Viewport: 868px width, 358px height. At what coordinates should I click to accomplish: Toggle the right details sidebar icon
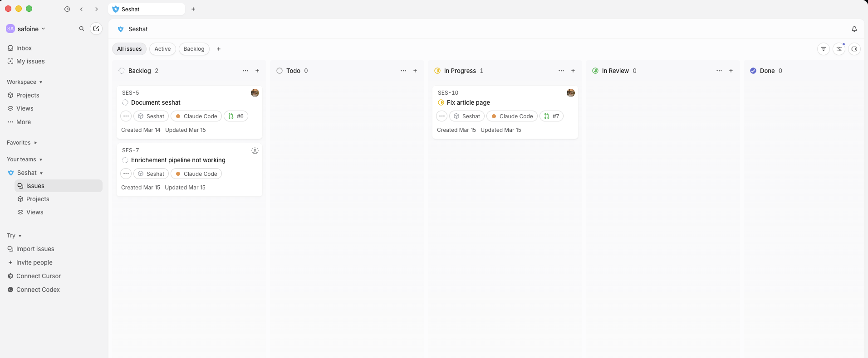854,49
